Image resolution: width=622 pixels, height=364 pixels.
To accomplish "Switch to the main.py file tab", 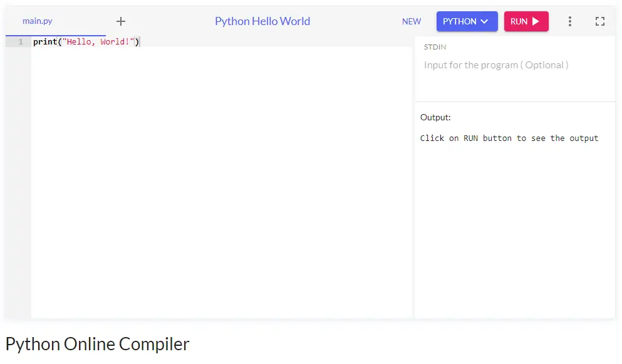I will [x=38, y=21].
